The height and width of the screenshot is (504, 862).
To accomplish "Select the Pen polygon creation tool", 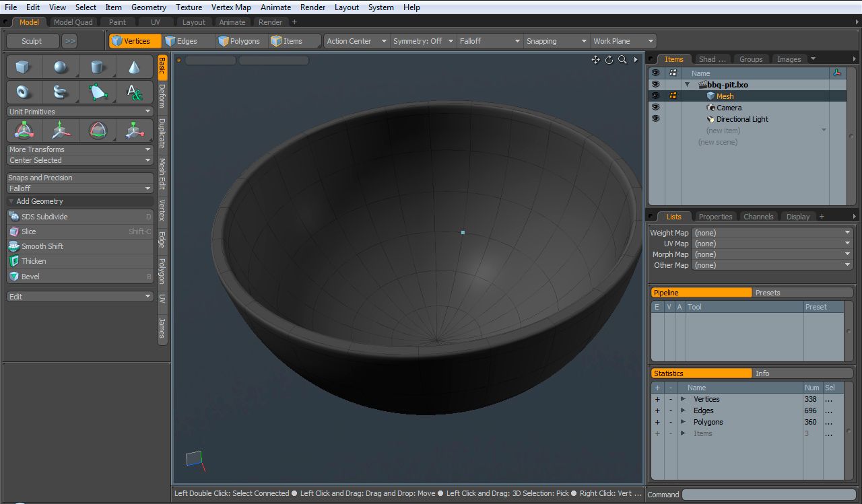I will pyautogui.click(x=98, y=91).
